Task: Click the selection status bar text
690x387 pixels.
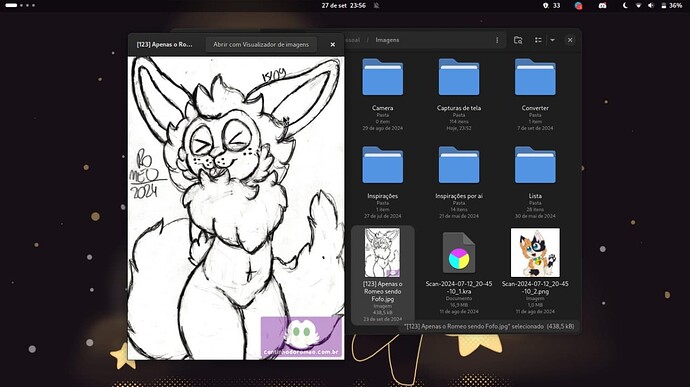Action: point(489,327)
